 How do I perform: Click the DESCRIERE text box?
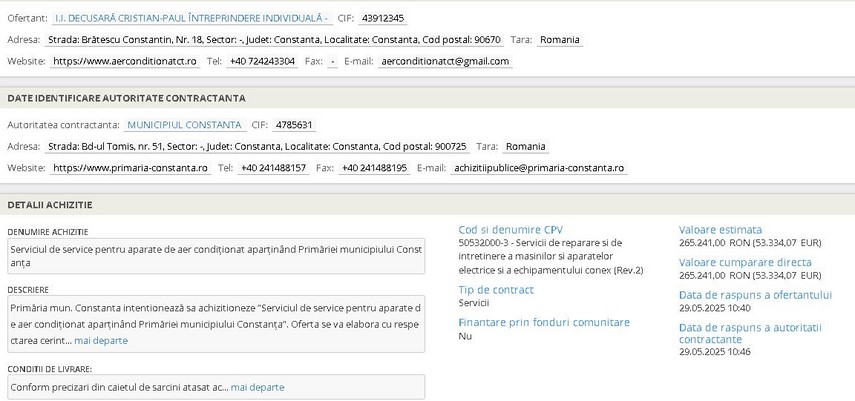click(216, 324)
